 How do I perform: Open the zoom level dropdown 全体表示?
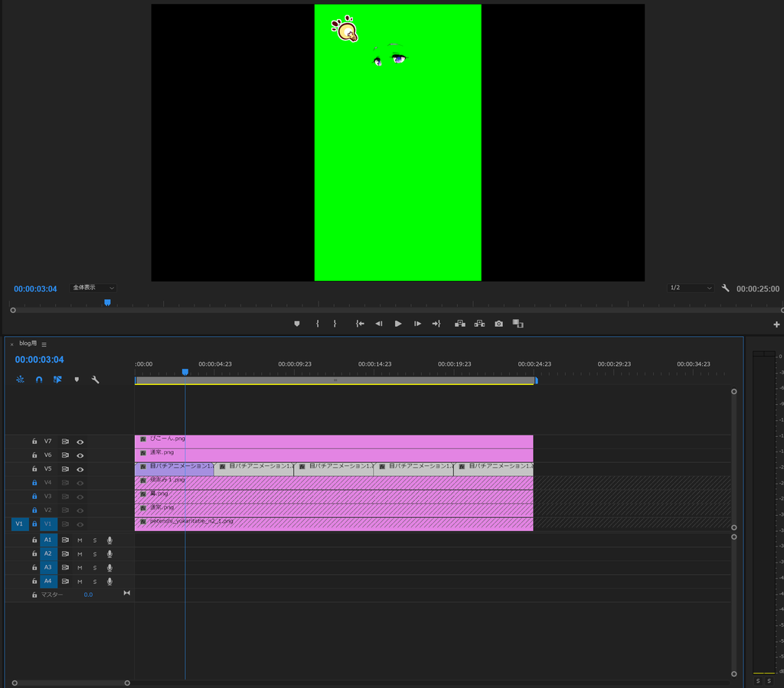pyautogui.click(x=93, y=288)
